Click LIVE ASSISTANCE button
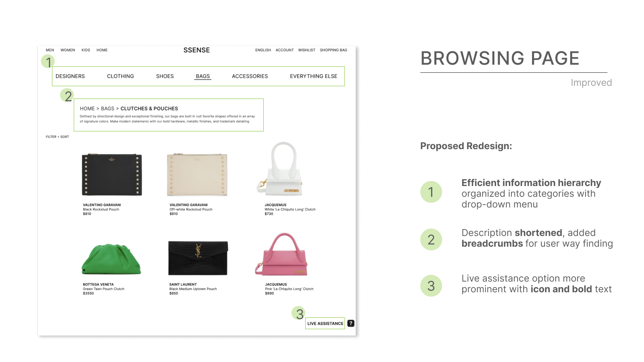This screenshot has width=644, height=362. pyautogui.click(x=325, y=323)
